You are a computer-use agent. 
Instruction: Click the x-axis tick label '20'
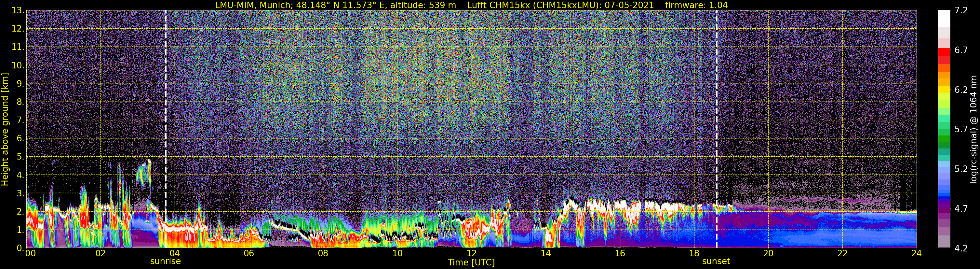(x=768, y=253)
